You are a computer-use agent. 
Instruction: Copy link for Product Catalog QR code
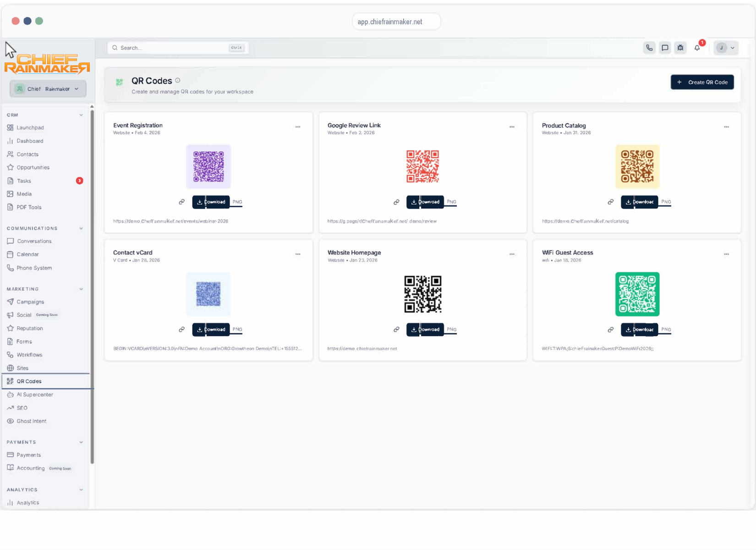click(611, 202)
